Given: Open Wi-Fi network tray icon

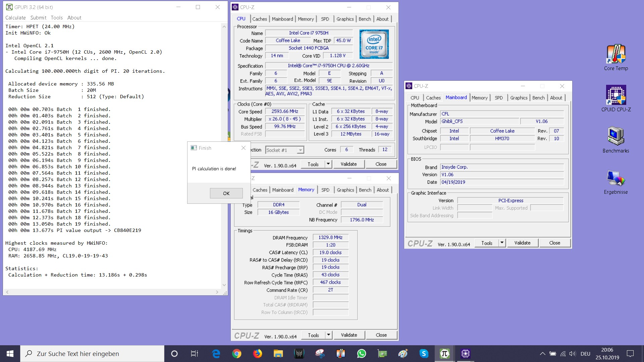Looking at the screenshot, I should click(x=563, y=354).
